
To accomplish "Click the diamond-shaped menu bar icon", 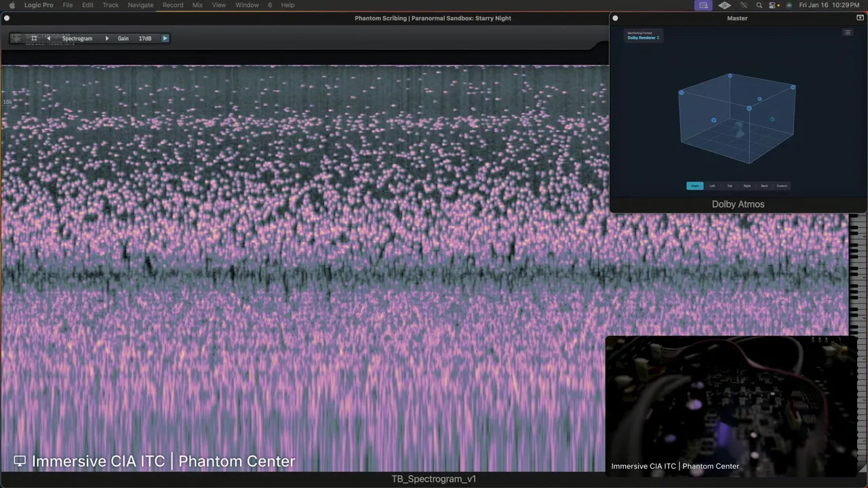I will (724, 5).
